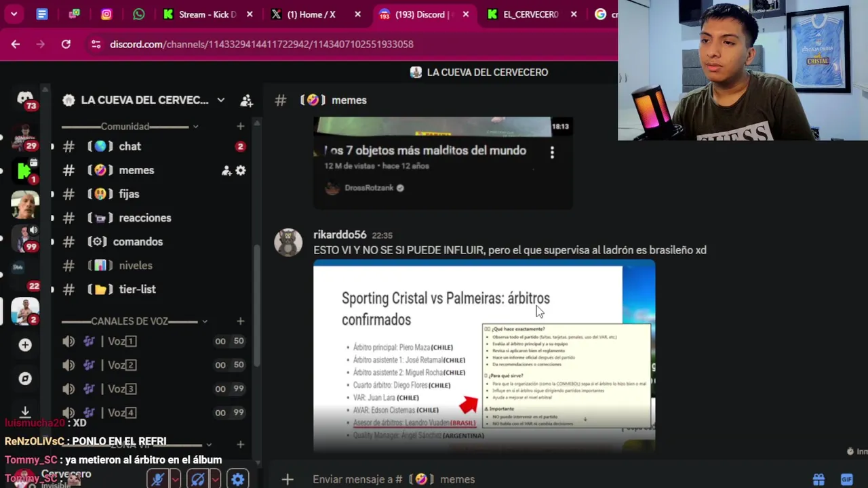Click the discord.com address bar URL

(262, 44)
